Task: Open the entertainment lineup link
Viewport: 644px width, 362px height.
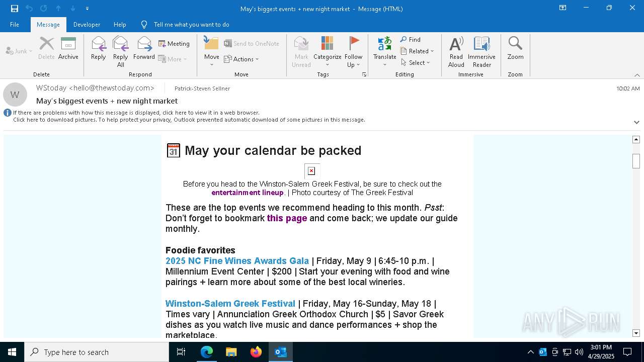Action: pyautogui.click(x=248, y=193)
